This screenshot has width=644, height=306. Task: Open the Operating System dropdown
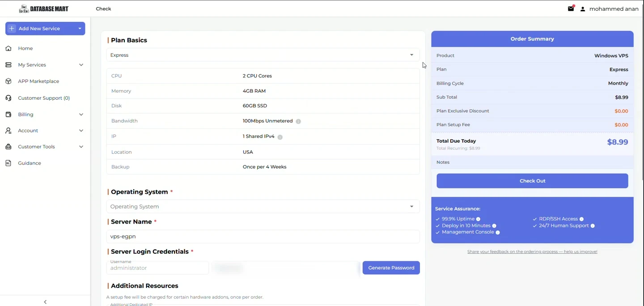pyautogui.click(x=263, y=207)
